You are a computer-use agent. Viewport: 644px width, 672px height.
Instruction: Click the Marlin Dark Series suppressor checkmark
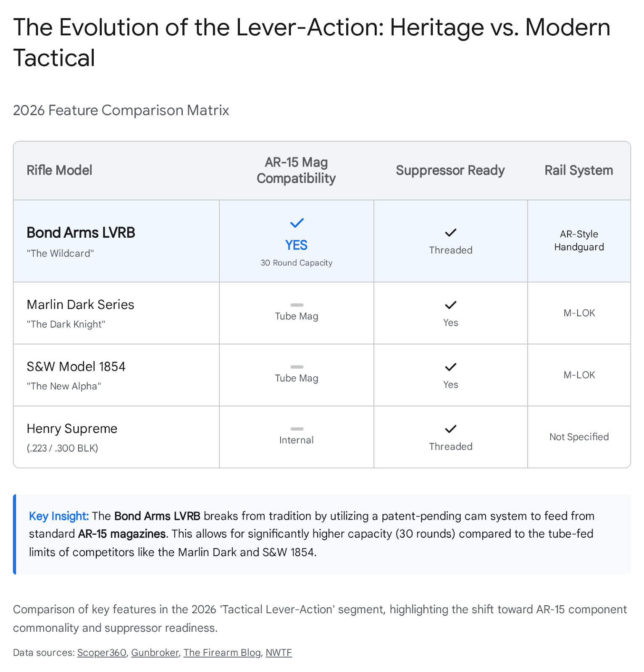[x=450, y=305]
